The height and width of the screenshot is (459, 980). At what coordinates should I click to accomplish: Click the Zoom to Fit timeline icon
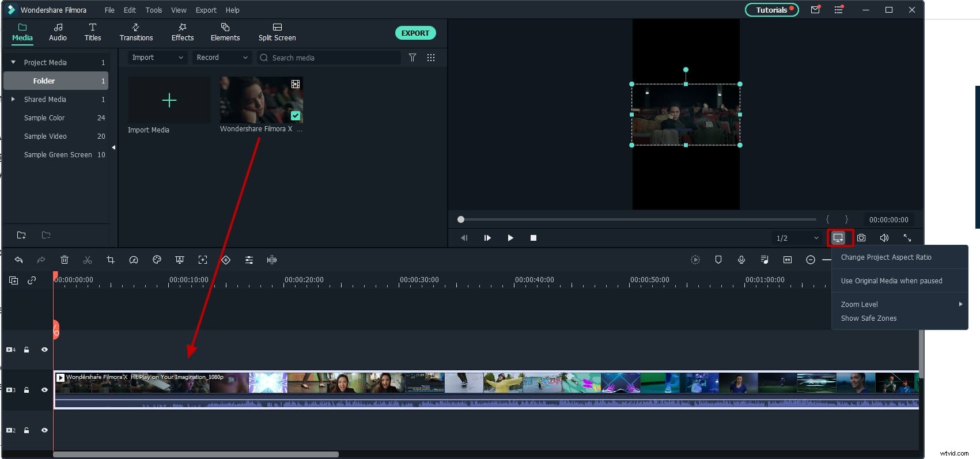click(x=788, y=260)
